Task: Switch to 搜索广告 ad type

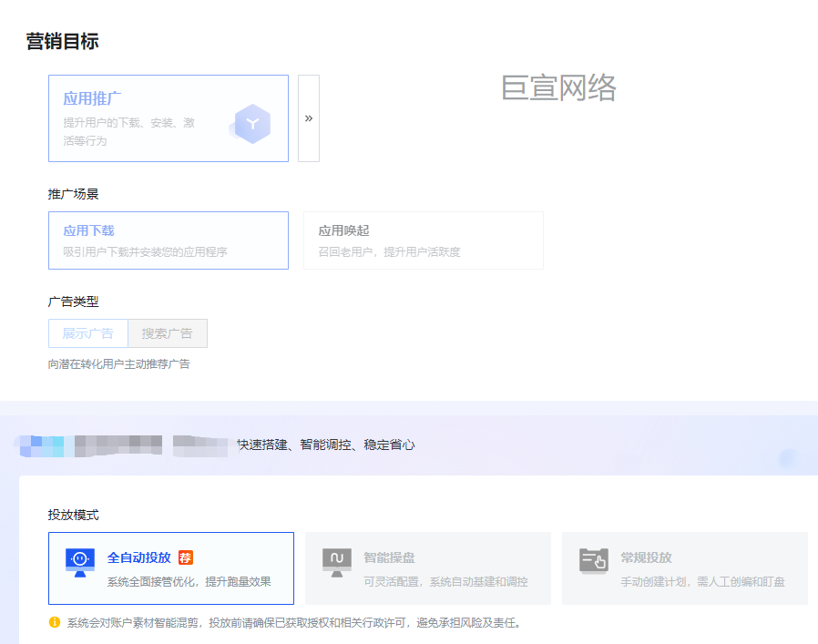Action: 167,333
